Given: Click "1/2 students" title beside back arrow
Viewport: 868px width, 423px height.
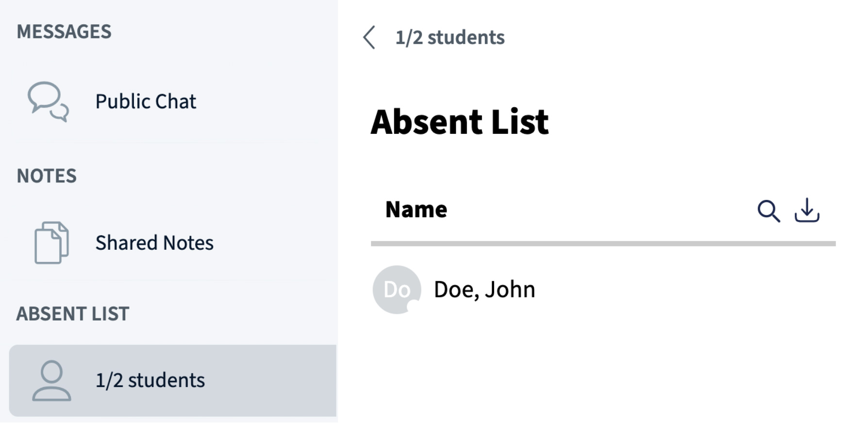Looking at the screenshot, I should click(x=450, y=38).
